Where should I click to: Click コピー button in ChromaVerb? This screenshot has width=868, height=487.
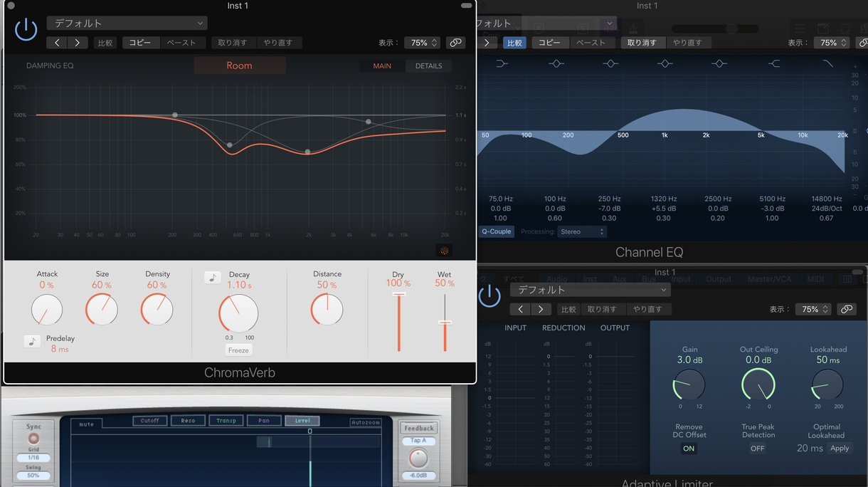pyautogui.click(x=140, y=43)
